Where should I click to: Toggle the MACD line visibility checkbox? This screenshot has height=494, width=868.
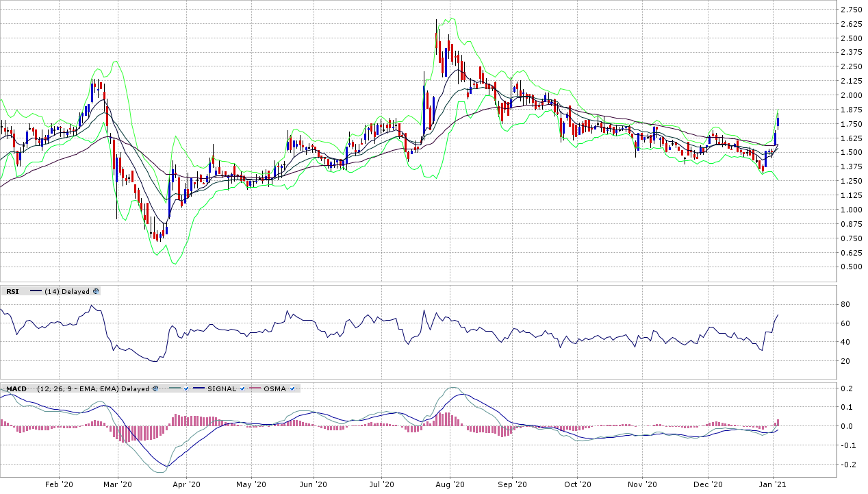point(186,388)
